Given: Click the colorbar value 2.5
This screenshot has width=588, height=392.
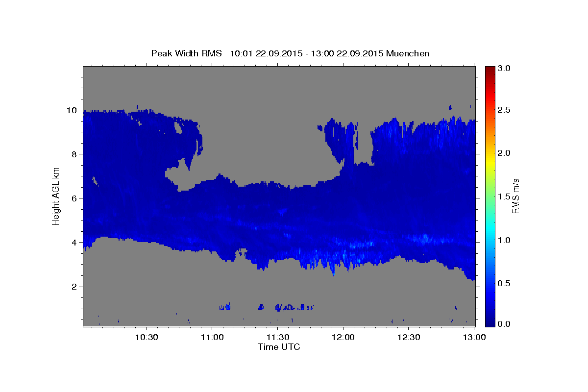Looking at the screenshot, I should coord(505,110).
